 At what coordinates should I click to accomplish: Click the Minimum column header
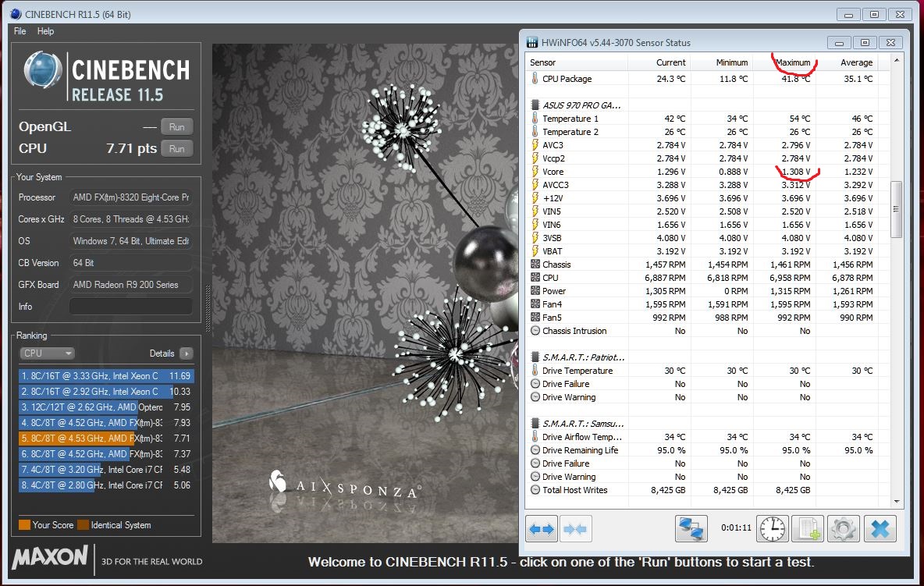click(721, 62)
